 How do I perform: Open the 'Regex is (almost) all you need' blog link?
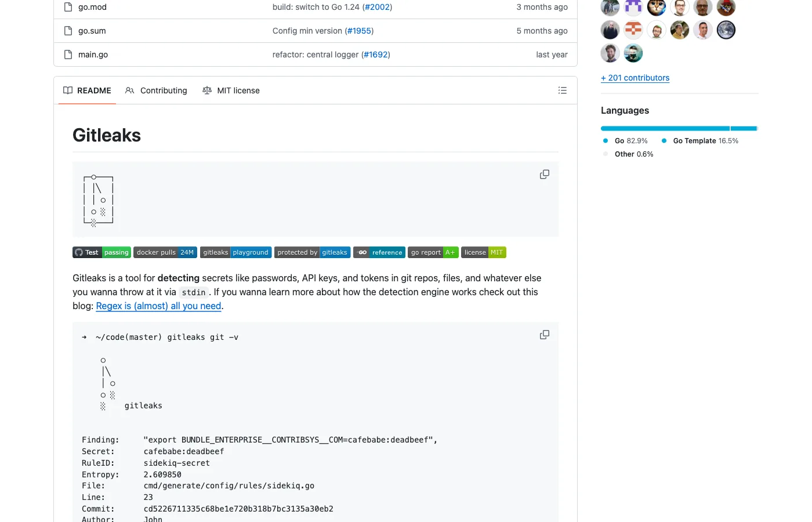click(158, 306)
